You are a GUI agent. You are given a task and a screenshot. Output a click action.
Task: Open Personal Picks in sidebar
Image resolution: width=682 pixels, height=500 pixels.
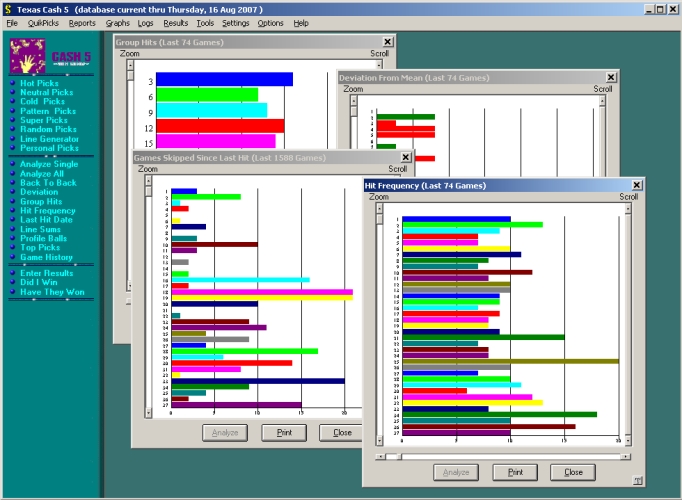[49, 148]
